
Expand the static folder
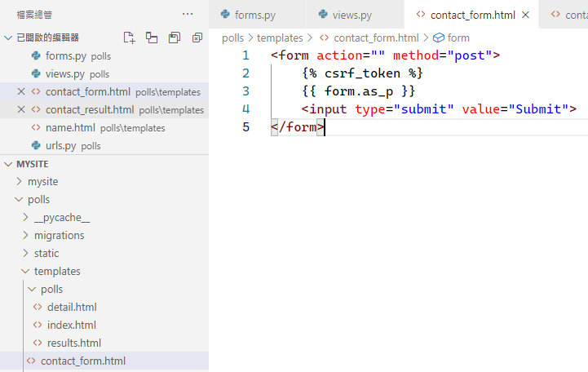46,253
